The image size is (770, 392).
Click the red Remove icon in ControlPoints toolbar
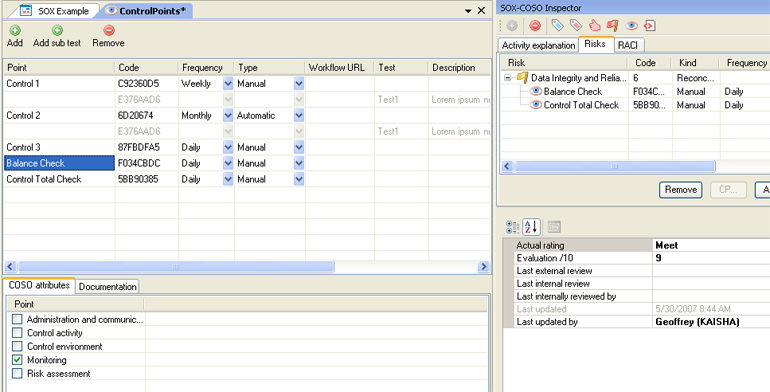(x=109, y=31)
